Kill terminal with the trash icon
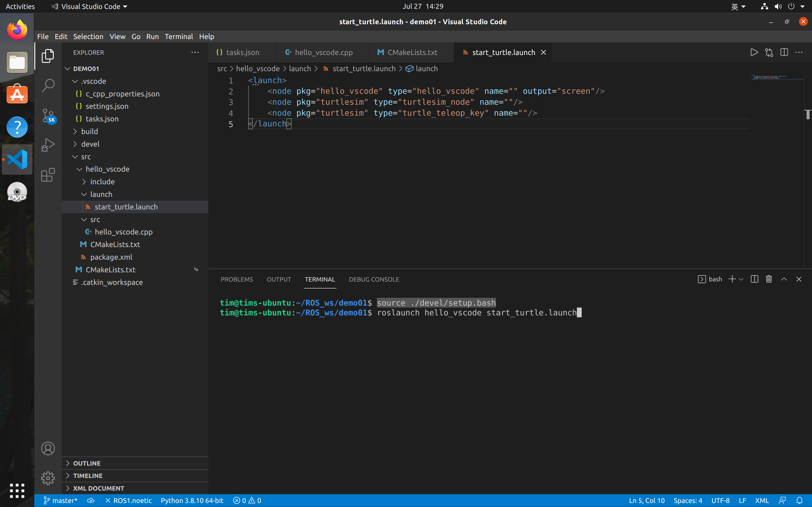Image resolution: width=812 pixels, height=507 pixels. pos(769,279)
